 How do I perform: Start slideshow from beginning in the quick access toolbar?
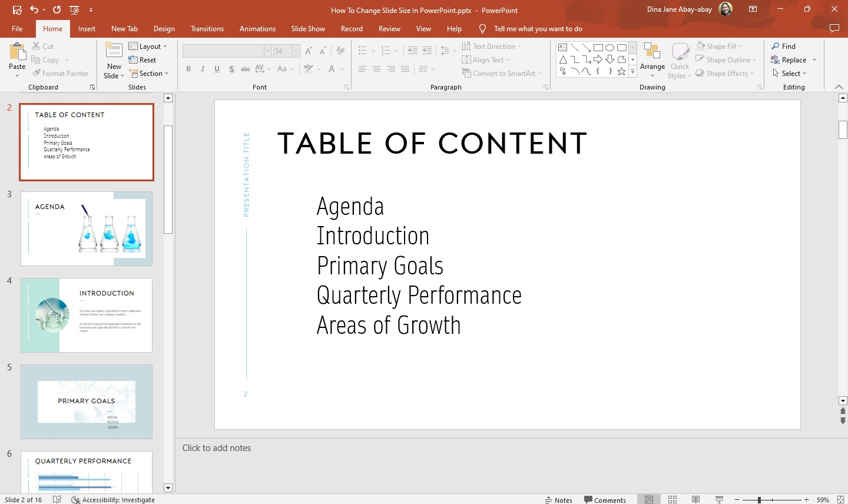[74, 9]
